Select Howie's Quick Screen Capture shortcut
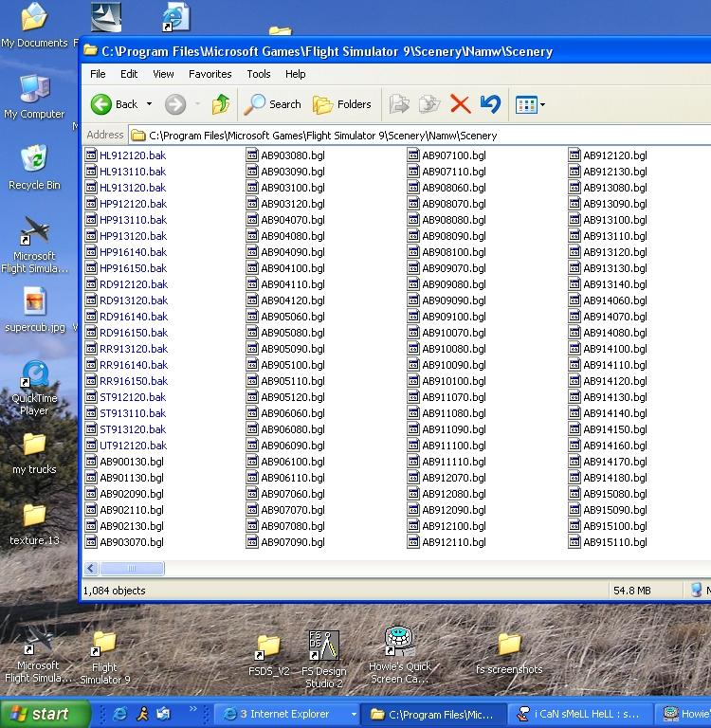 pos(399,655)
